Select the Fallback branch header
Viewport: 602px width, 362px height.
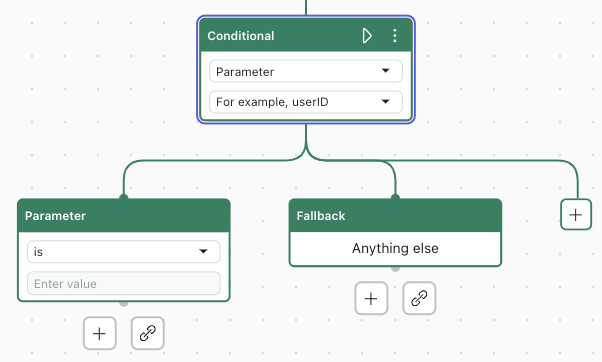[395, 216]
